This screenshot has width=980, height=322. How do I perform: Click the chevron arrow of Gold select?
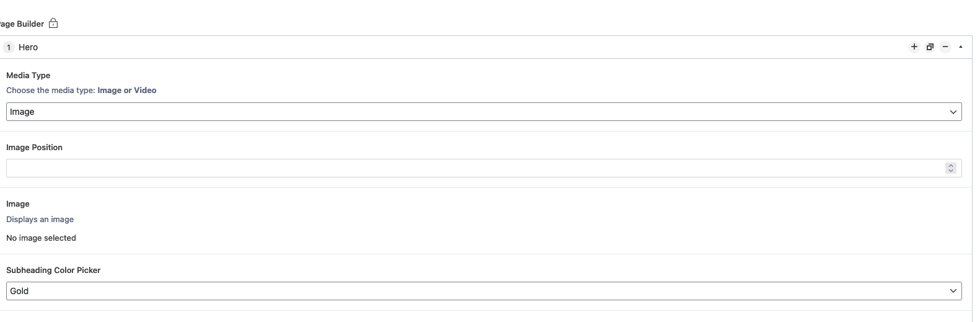tap(953, 291)
